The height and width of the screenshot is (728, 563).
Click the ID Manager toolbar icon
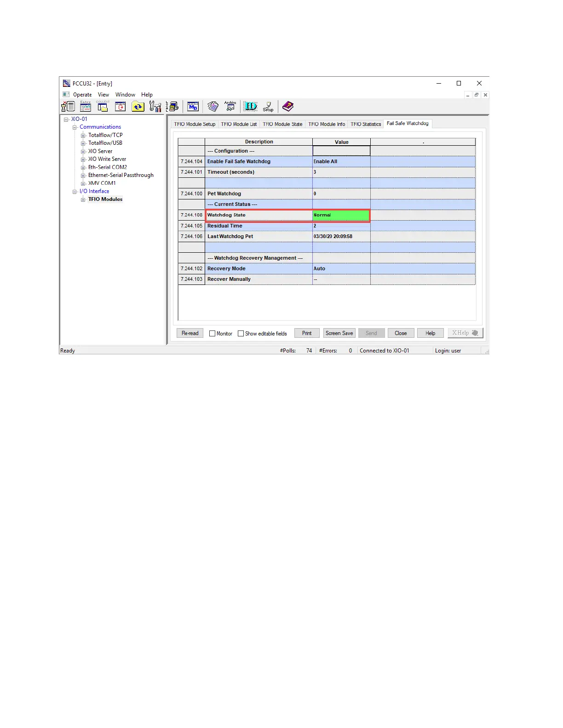point(250,107)
